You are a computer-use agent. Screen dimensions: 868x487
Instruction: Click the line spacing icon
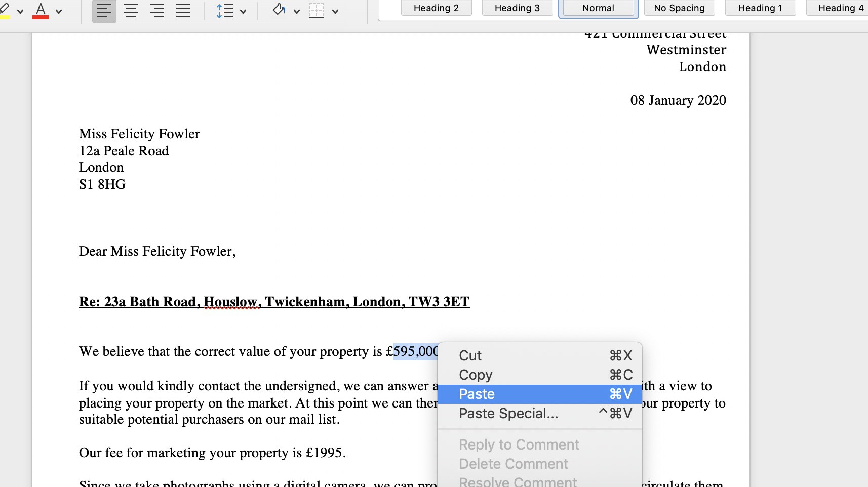click(x=224, y=11)
